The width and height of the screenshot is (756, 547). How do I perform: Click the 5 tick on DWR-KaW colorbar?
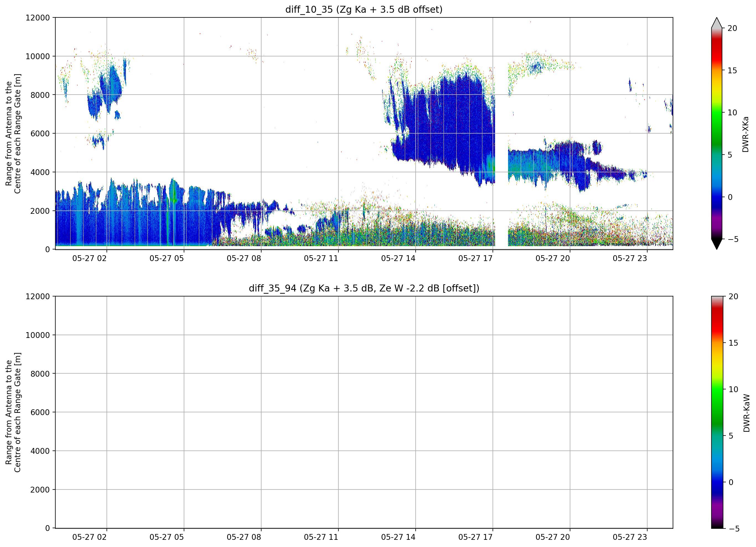731,436
